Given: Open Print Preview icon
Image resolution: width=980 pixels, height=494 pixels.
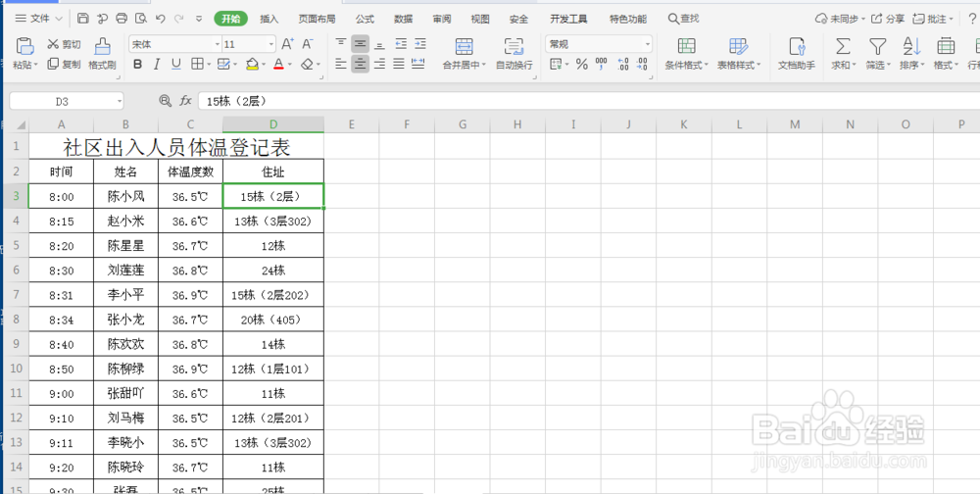Looking at the screenshot, I should click(x=141, y=19).
